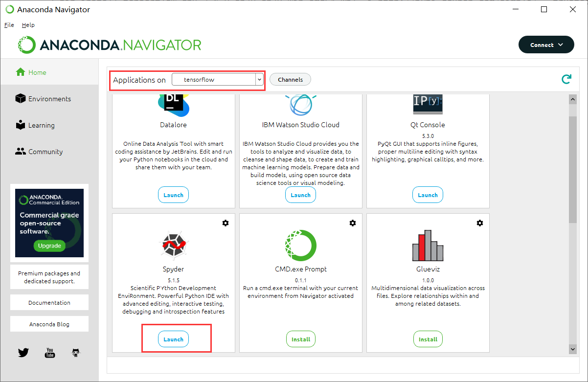The height and width of the screenshot is (382, 588).
Task: Click the Spyder app name label
Action: click(174, 269)
